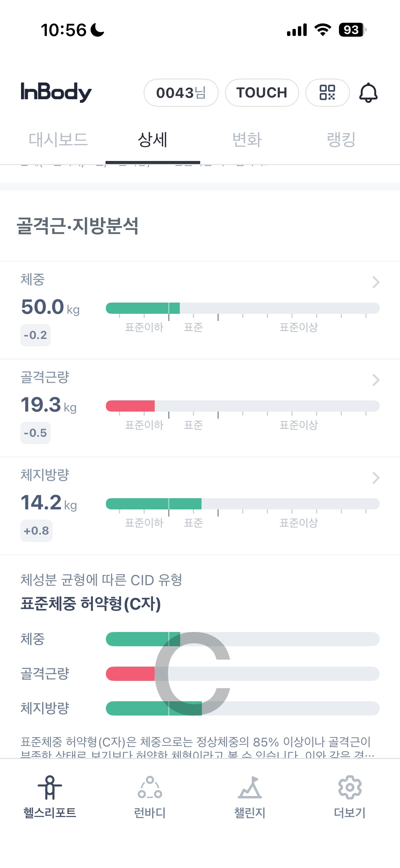Viewport: 400px width, 868px height.
Task: Open 더보기 gear icon
Action: point(350,787)
